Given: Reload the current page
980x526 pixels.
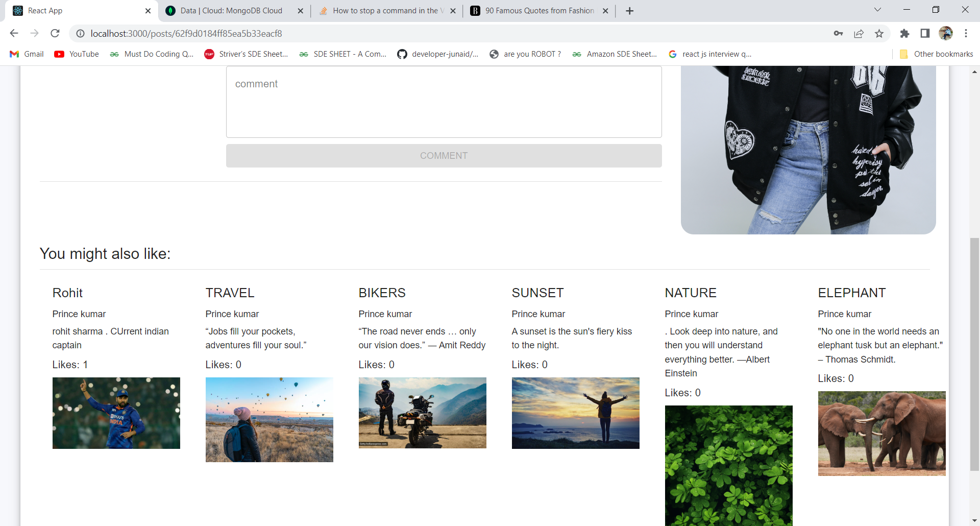Looking at the screenshot, I should tap(55, 33).
